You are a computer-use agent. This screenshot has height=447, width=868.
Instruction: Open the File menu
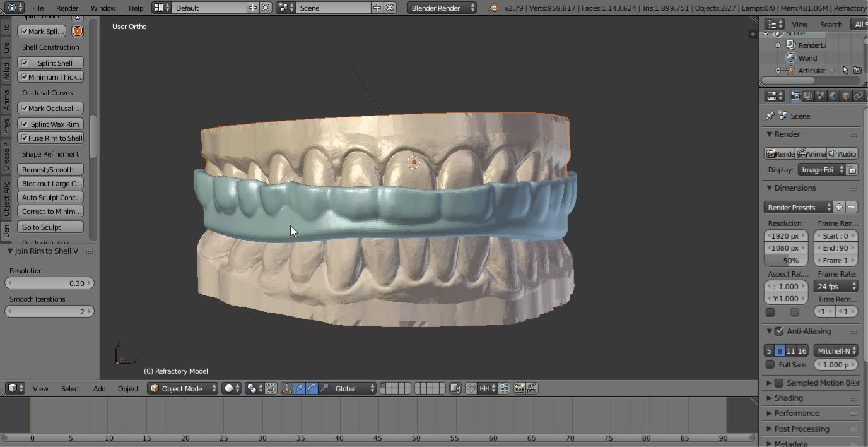(x=38, y=8)
